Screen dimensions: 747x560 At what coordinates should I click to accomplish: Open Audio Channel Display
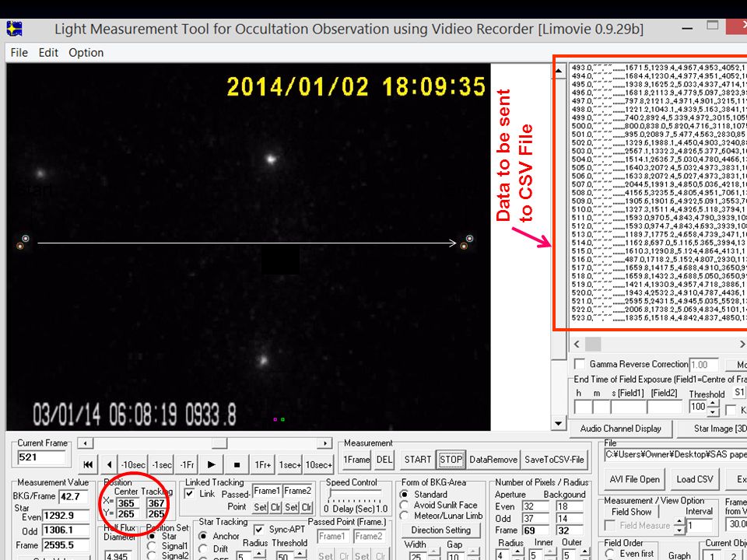(x=621, y=429)
